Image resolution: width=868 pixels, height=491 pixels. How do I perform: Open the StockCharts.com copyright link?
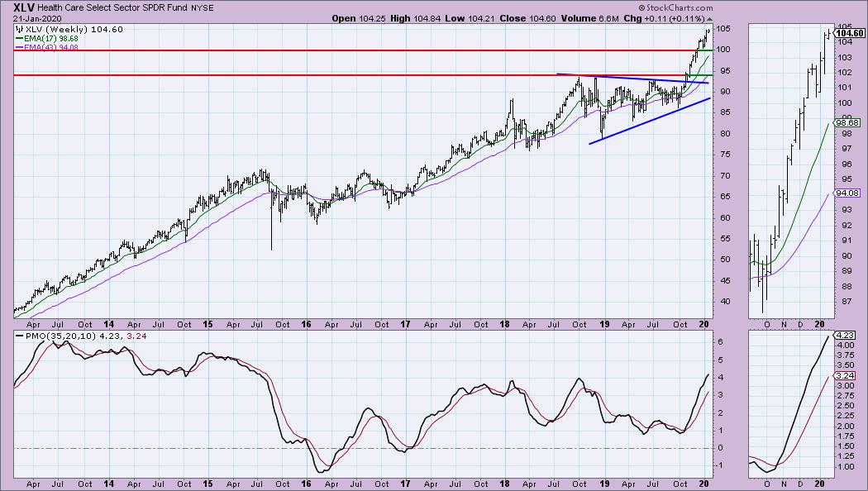(675, 7)
